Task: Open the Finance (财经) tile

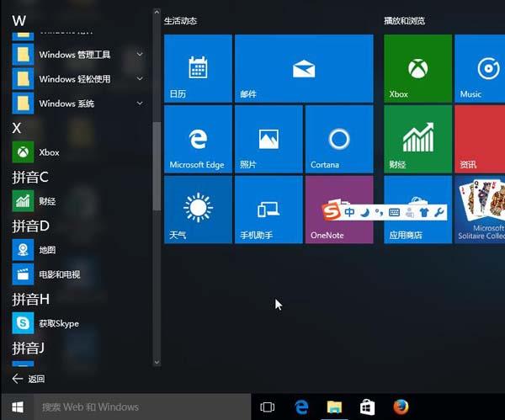Action: pos(417,139)
